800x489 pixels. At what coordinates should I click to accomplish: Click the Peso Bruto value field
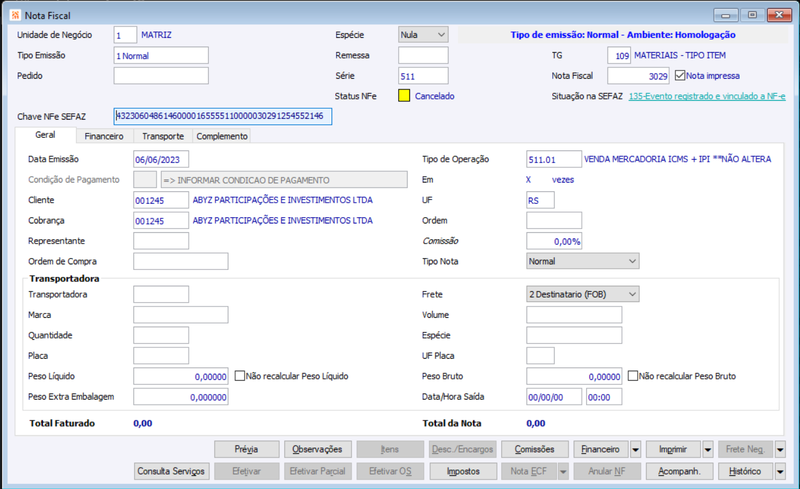[574, 376]
